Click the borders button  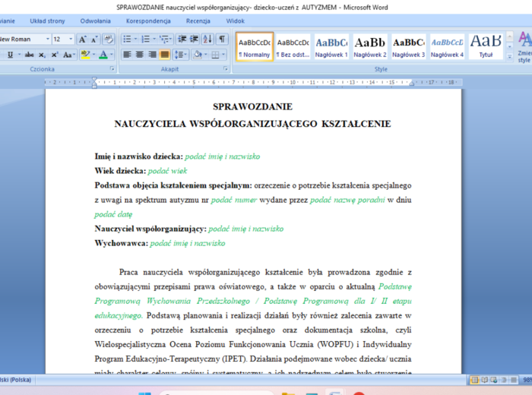(215, 55)
